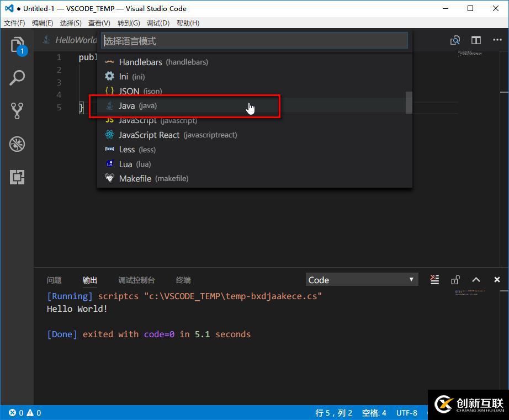
Task: Open the editor more actions ellipsis
Action: tap(497, 40)
